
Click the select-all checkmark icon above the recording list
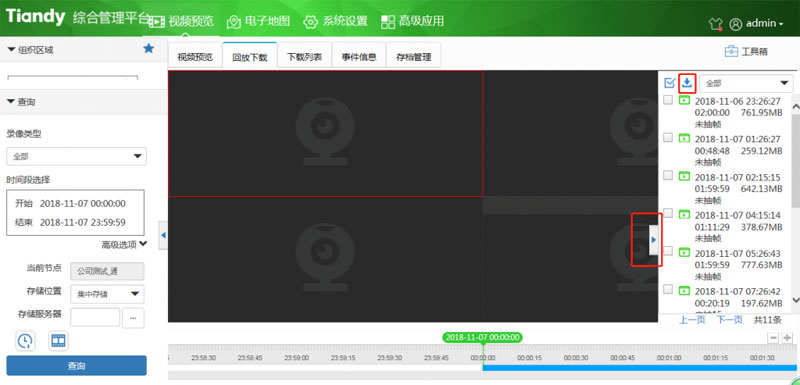click(669, 83)
